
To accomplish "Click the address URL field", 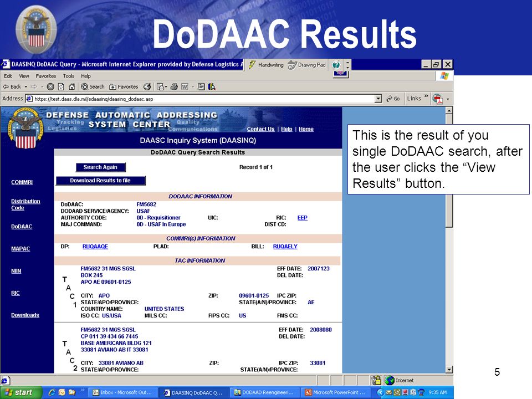I will tap(203, 99).
